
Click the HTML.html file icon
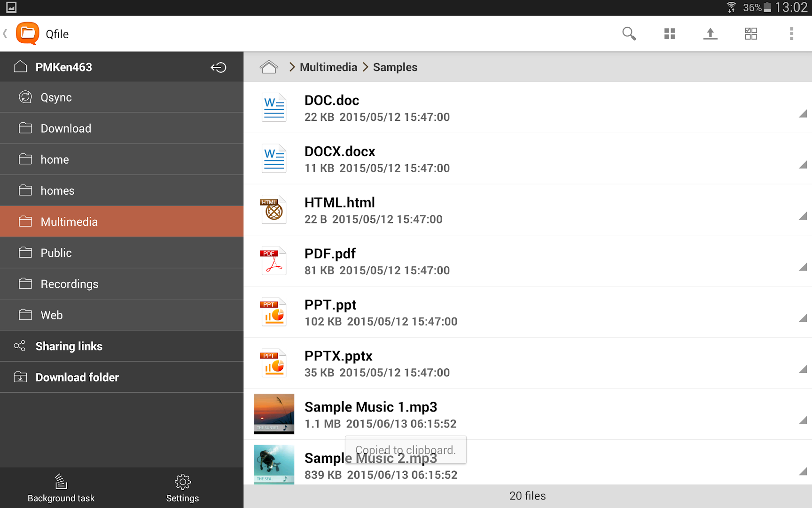click(x=273, y=209)
